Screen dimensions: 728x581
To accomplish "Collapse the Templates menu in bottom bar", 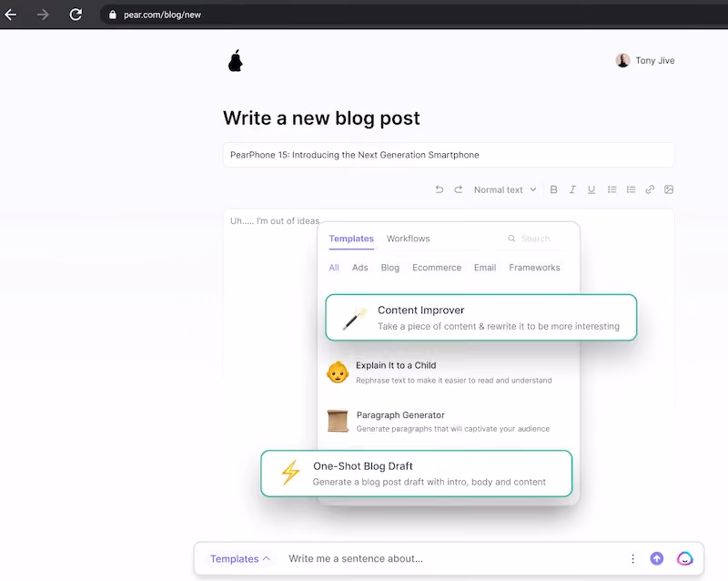I will pyautogui.click(x=240, y=559).
